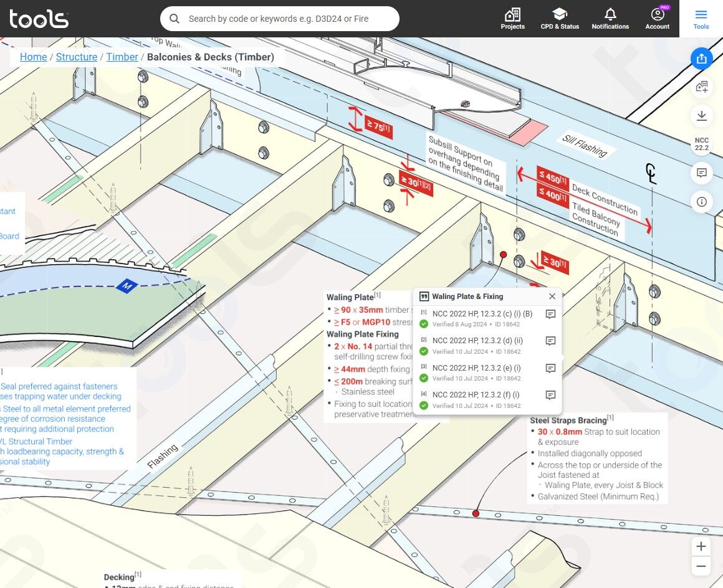
Task: Show the information panel icon
Action: tap(701, 202)
